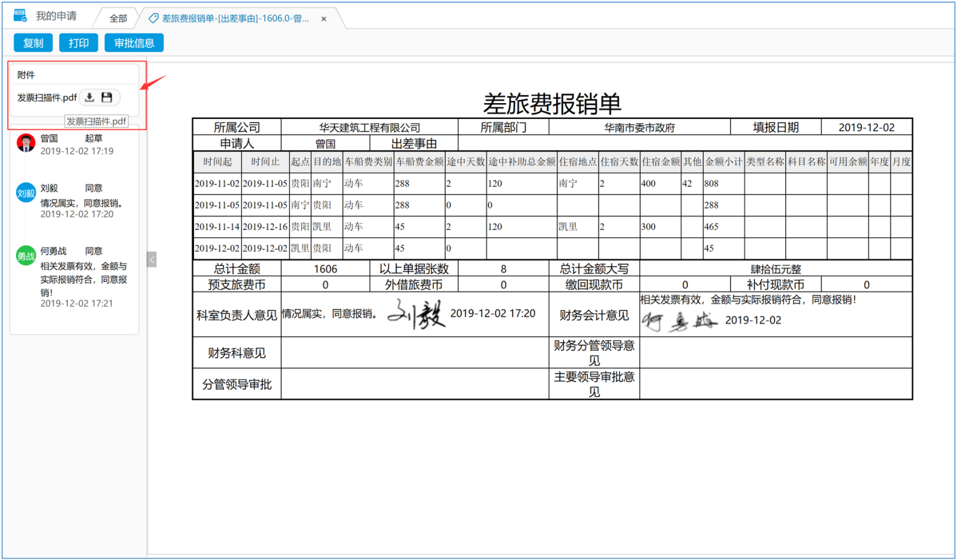Switch to the 全部 tab

point(119,18)
